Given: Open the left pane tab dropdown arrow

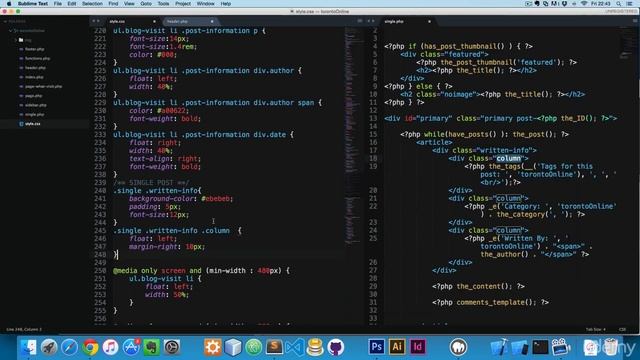Looking at the screenshot, I should point(360,21).
